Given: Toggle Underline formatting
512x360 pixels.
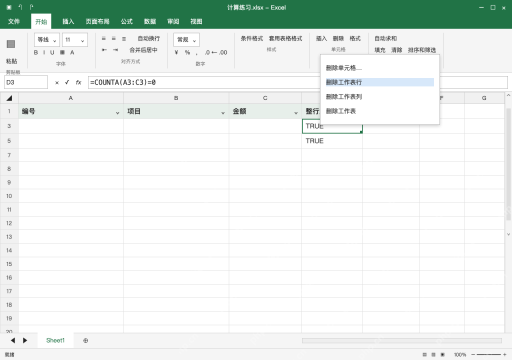Looking at the screenshot, I should tap(52, 52).
